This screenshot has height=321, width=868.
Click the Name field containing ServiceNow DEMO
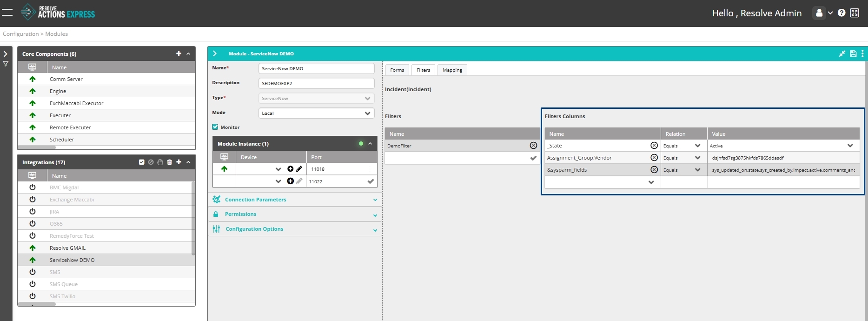[316, 68]
